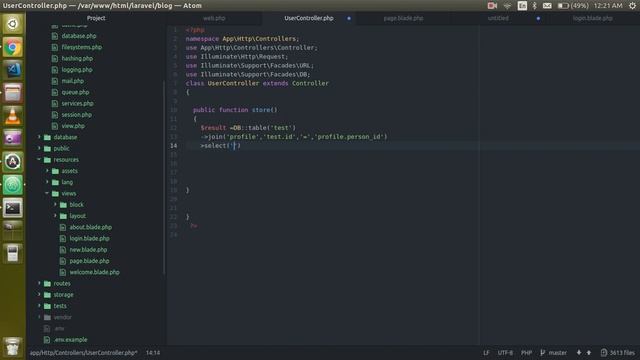Open welcome.blade.php in the tree
The width and height of the screenshot is (640, 360).
(94, 272)
